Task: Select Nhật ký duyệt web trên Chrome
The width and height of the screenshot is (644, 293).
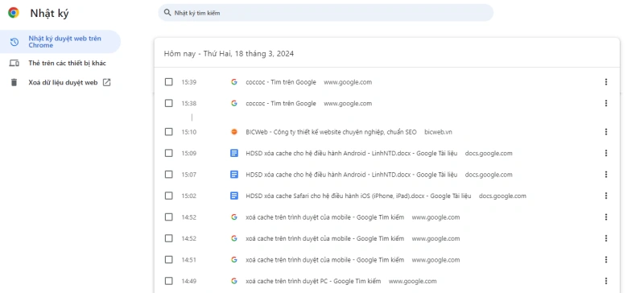Action: 60,42
